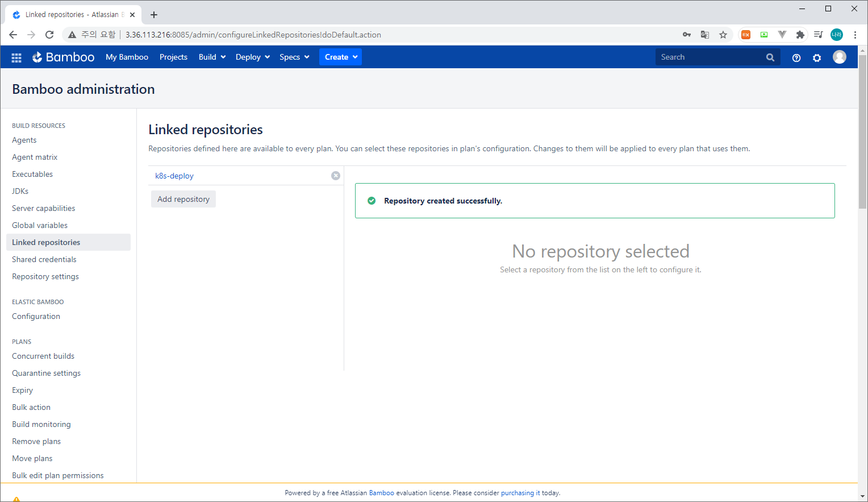Open Executables in sidebar
The height and width of the screenshot is (502, 868).
click(32, 174)
